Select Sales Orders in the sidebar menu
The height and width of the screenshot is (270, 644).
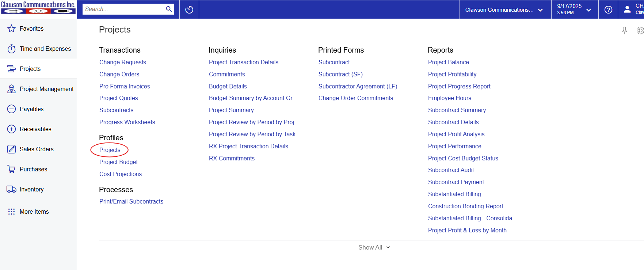[x=37, y=149]
